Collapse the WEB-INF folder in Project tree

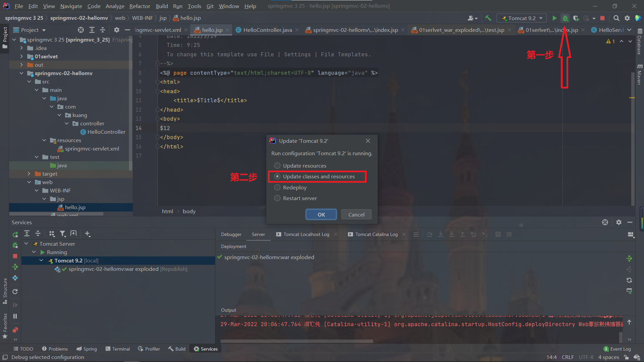[37, 190]
